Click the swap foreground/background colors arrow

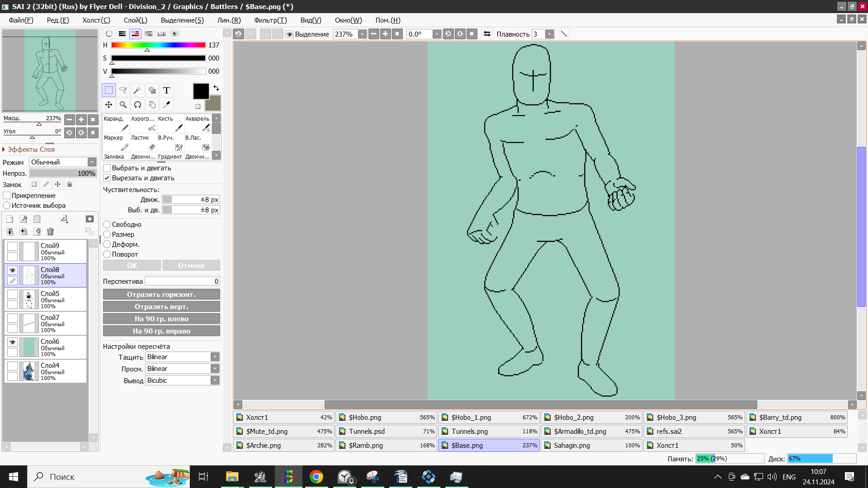pos(216,88)
